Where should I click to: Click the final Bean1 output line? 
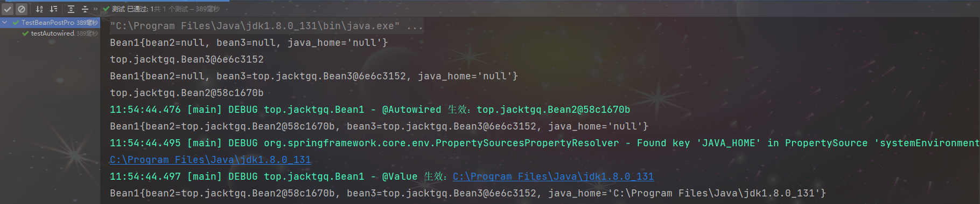coord(468,193)
